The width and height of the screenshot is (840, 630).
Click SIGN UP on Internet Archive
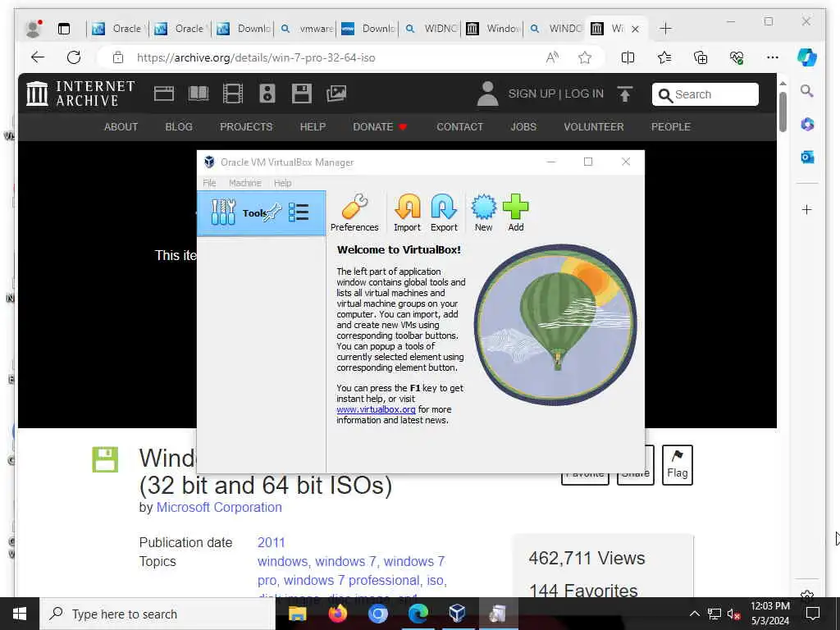(532, 94)
